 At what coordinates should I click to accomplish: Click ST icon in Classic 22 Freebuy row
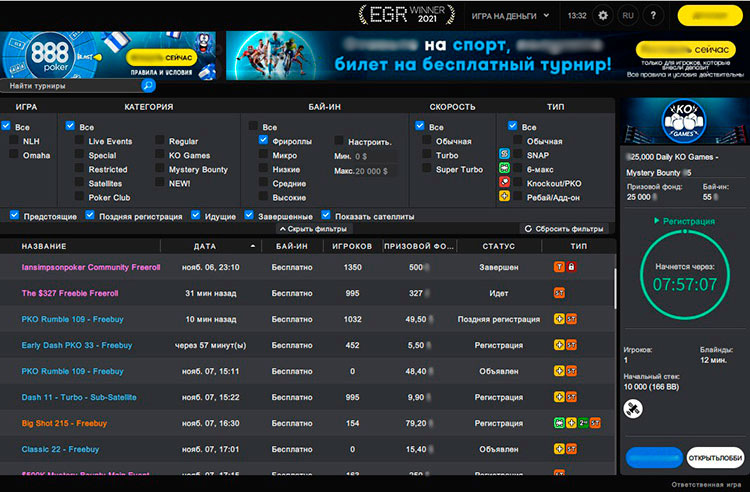pyautogui.click(x=572, y=449)
